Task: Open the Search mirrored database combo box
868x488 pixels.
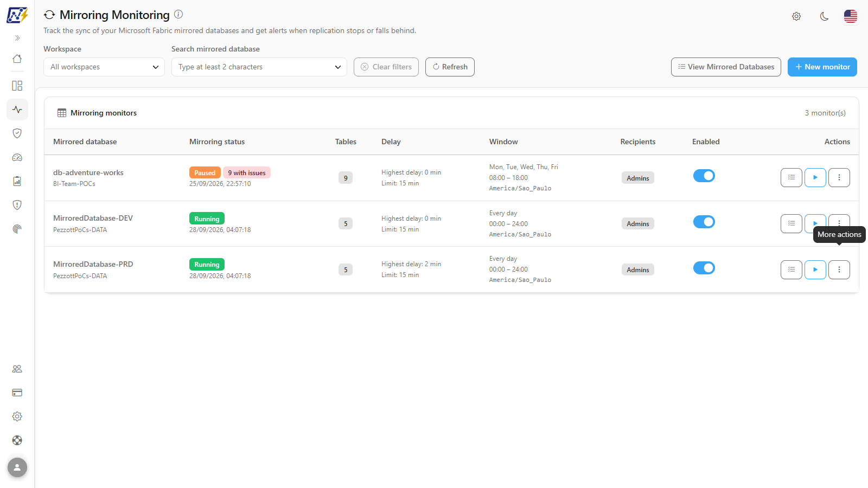Action: tap(259, 67)
